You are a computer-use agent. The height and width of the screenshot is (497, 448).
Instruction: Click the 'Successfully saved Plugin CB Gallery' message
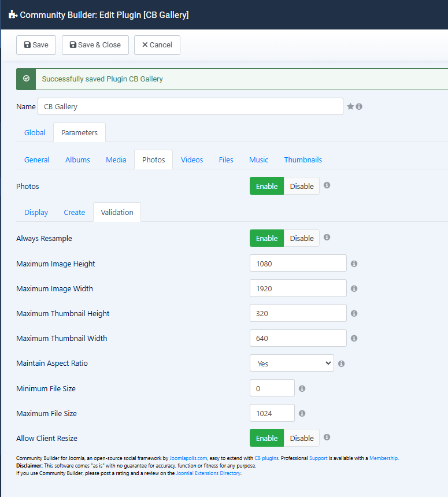point(102,79)
